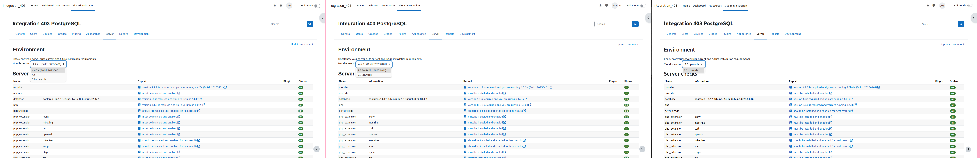Click unicode row external-link icon in the 4.4.7+ window

coord(179,93)
